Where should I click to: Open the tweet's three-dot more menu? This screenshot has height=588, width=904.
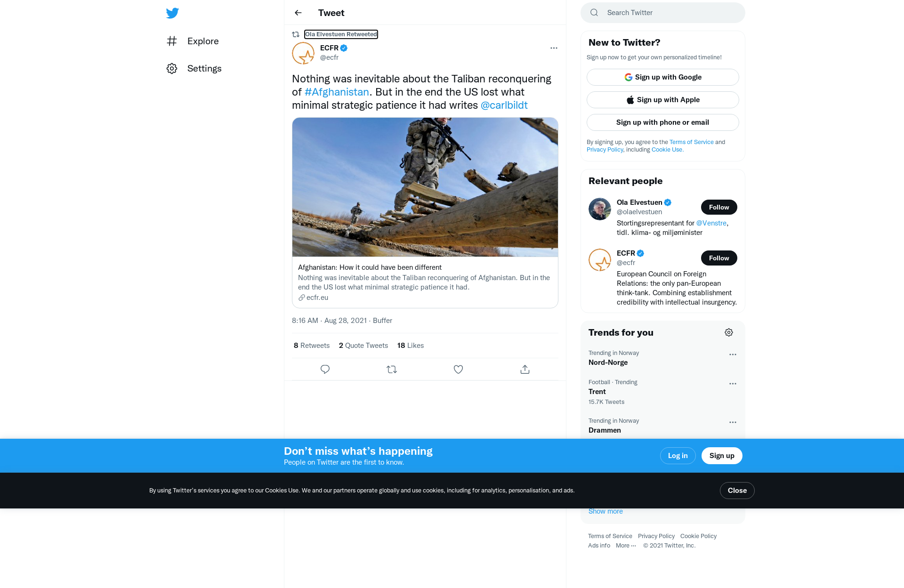pyautogui.click(x=554, y=48)
